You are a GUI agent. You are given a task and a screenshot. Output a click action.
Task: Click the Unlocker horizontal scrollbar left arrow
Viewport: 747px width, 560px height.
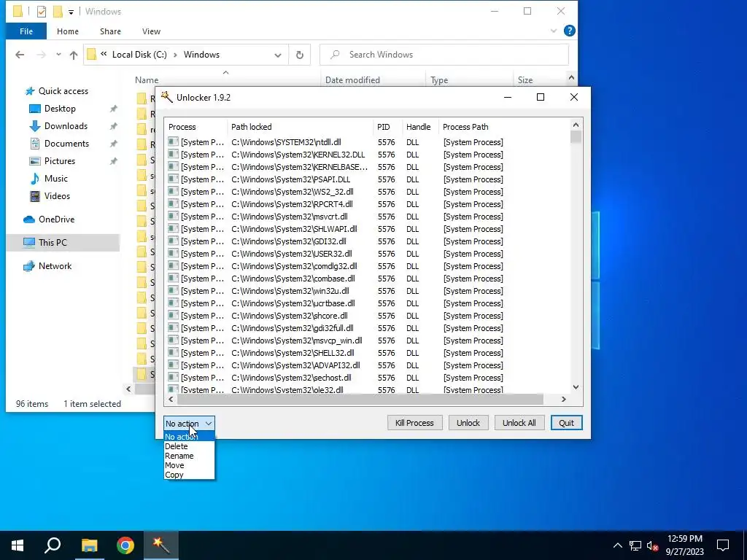(x=171, y=399)
